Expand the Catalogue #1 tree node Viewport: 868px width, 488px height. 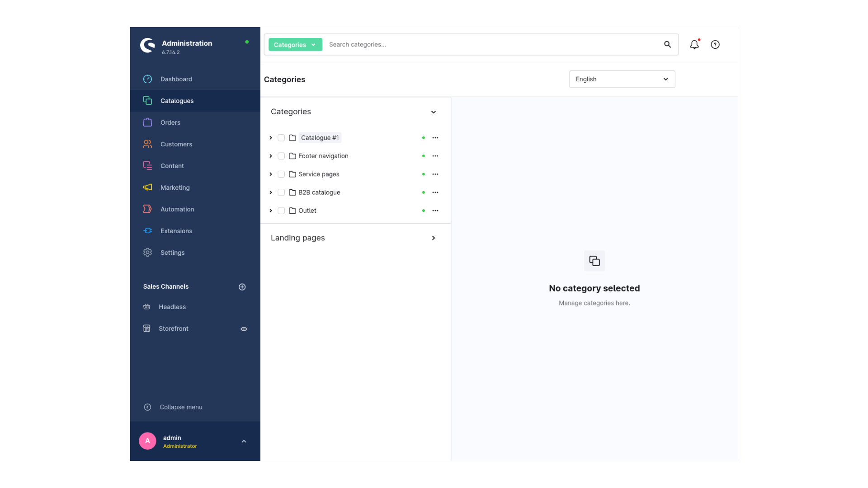click(271, 138)
